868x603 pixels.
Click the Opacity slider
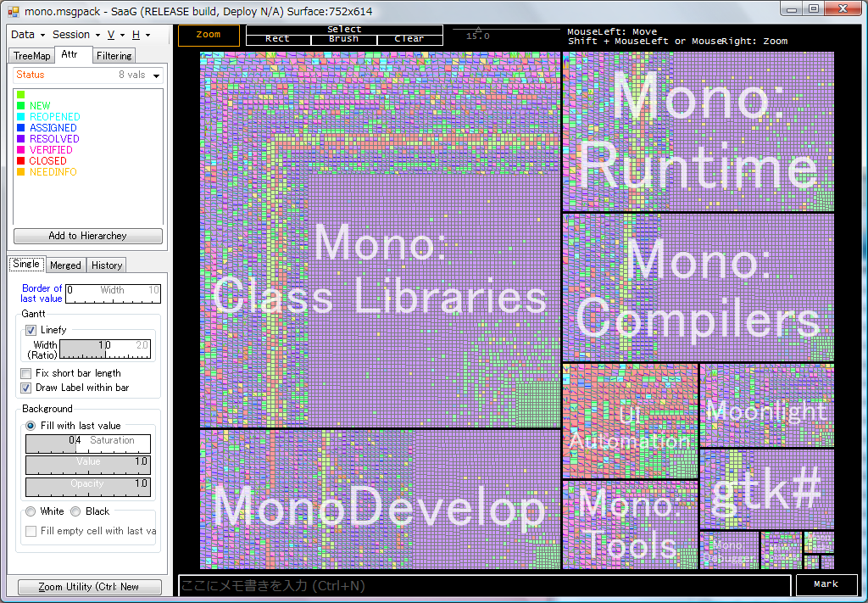pos(88,488)
